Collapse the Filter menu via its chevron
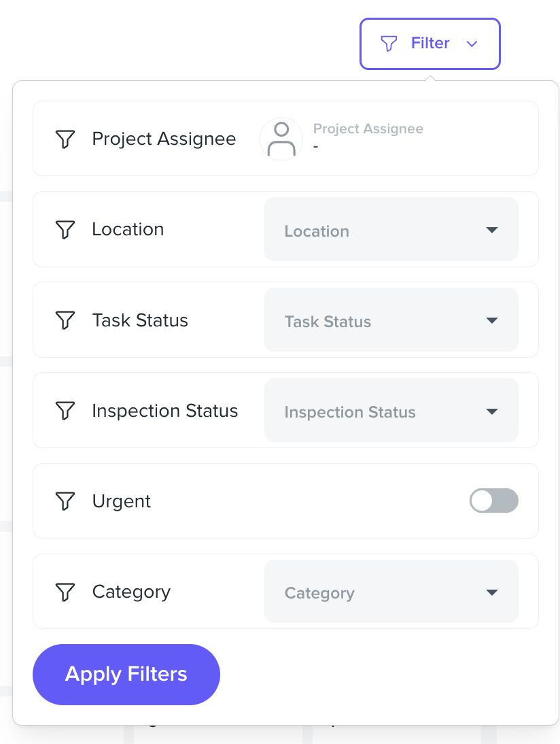Screen dimensions: 560x744 (x=472, y=44)
